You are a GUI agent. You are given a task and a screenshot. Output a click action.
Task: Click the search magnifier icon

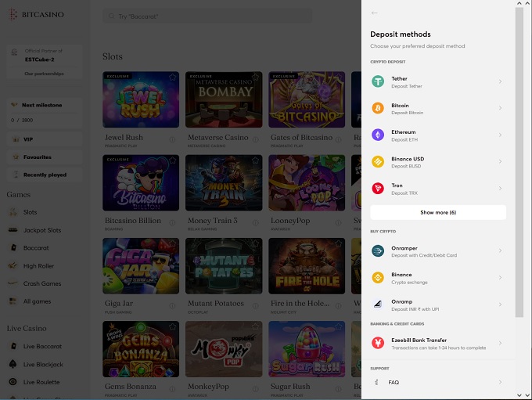click(x=111, y=16)
